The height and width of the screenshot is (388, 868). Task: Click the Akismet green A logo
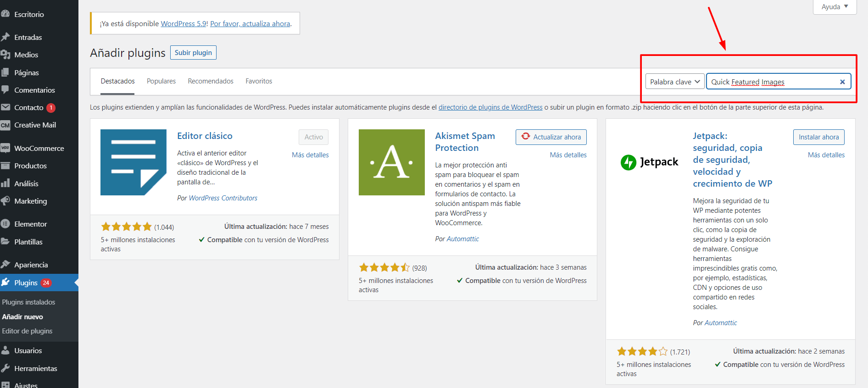(x=392, y=162)
